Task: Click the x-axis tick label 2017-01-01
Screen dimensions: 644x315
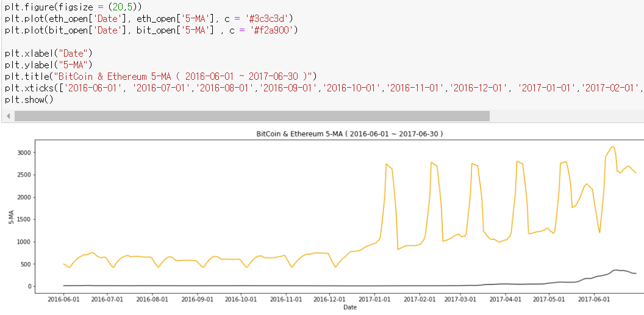Action: [374, 299]
